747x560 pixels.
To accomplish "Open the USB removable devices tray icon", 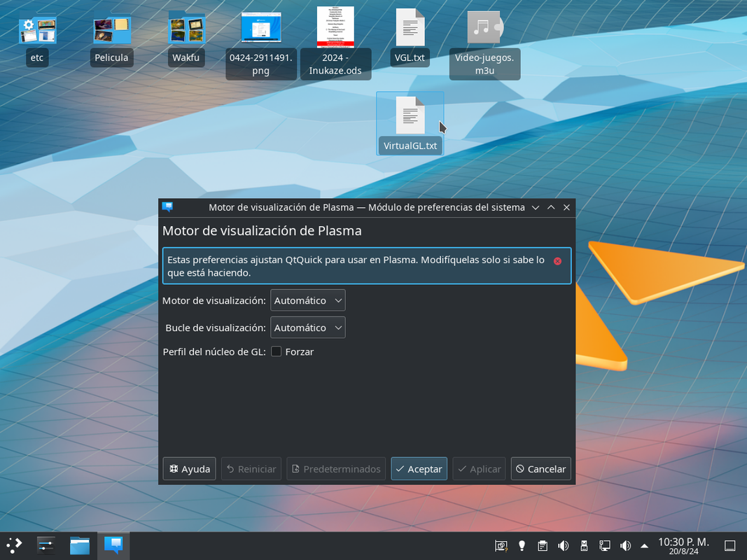I will point(584,546).
